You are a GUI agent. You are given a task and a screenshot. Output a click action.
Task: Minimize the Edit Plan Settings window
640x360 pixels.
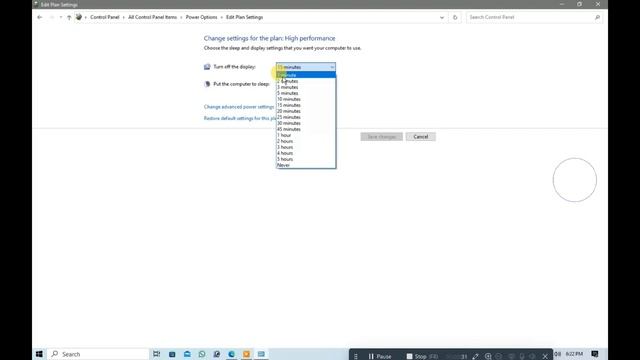[x=562, y=4]
